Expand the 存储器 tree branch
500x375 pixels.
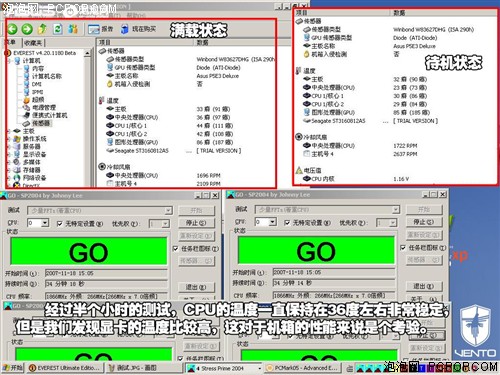9,170
